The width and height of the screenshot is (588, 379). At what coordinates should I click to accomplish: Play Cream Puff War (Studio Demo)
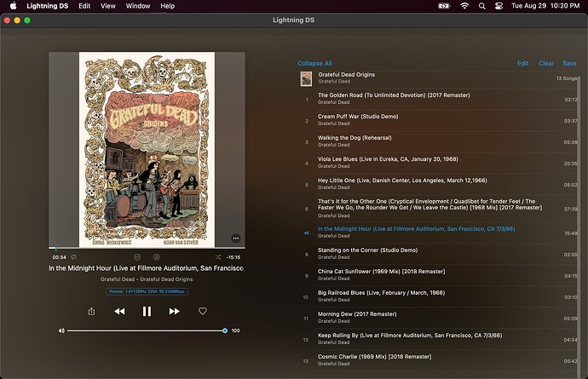click(439, 120)
